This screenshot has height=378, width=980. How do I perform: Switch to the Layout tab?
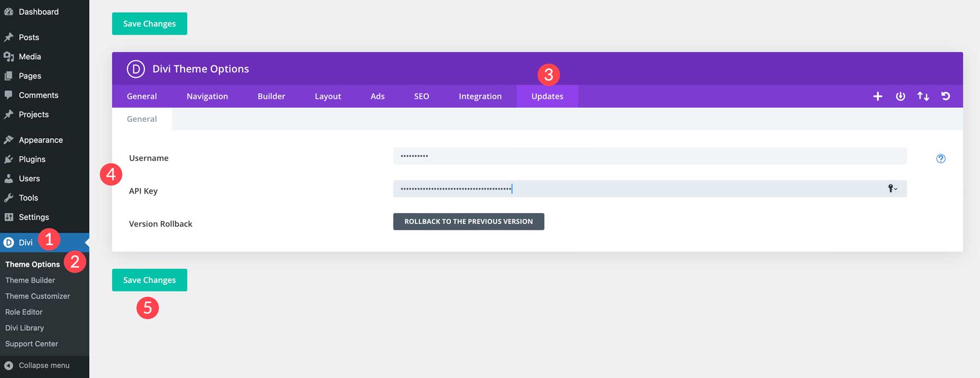(328, 96)
